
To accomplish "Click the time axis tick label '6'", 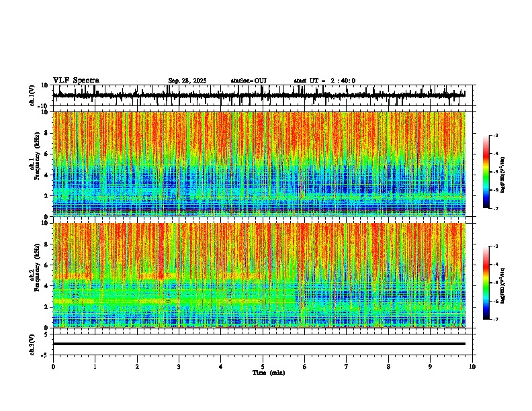I will click(305, 367).
